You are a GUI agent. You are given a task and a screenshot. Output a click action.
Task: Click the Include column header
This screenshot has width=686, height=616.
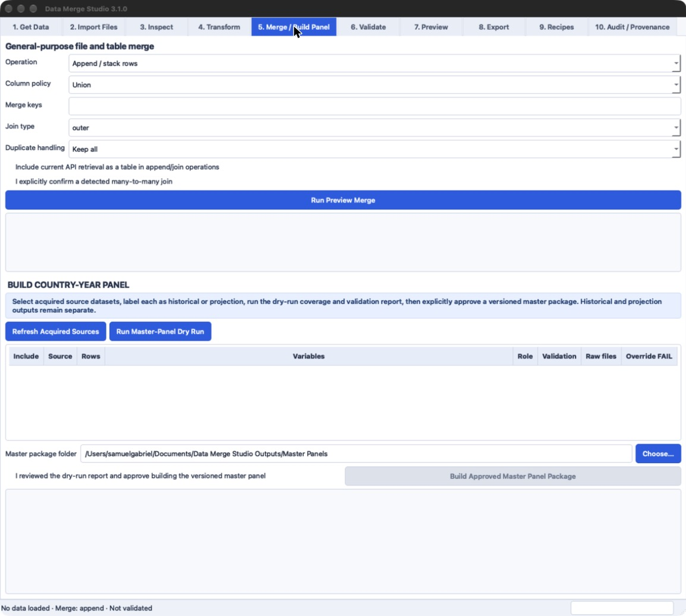point(26,356)
